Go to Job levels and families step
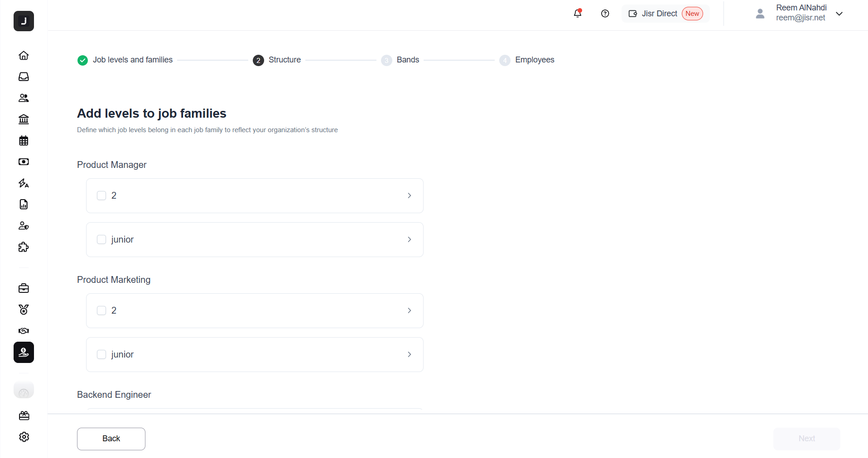Screen dimensions: 868x458 pyautogui.click(x=132, y=60)
